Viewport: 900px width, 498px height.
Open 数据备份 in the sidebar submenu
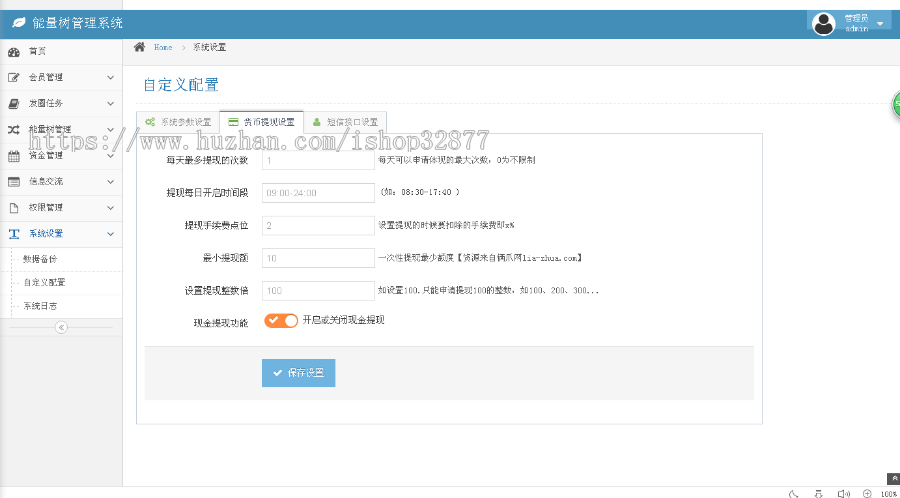pos(40,259)
